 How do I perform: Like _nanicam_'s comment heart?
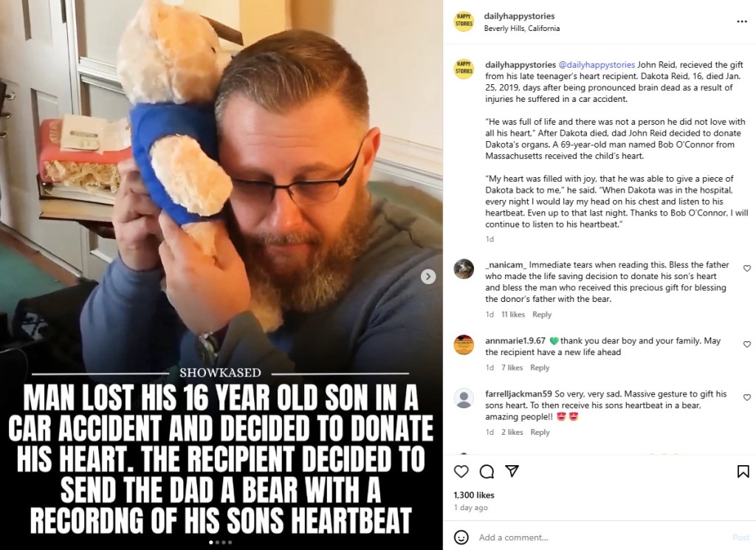747,268
